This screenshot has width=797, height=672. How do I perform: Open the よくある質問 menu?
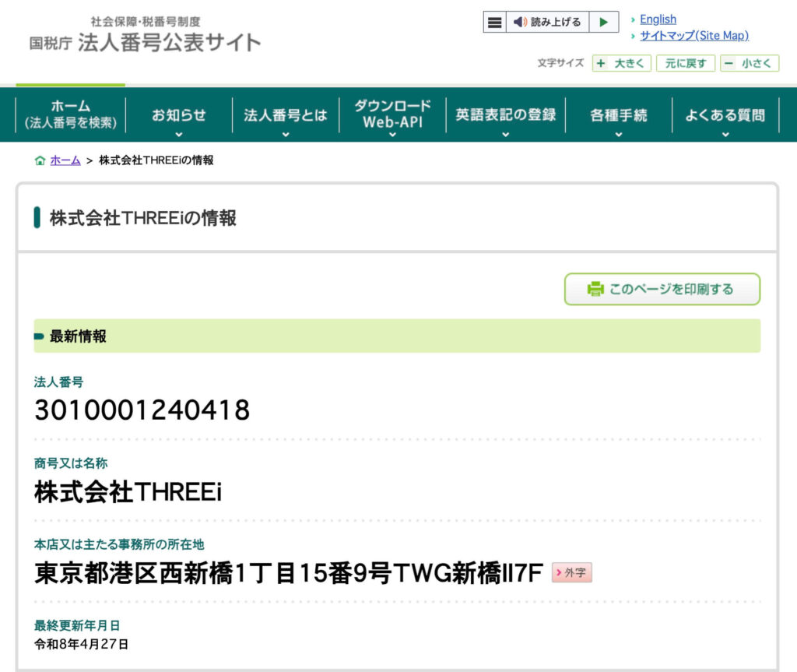click(725, 114)
